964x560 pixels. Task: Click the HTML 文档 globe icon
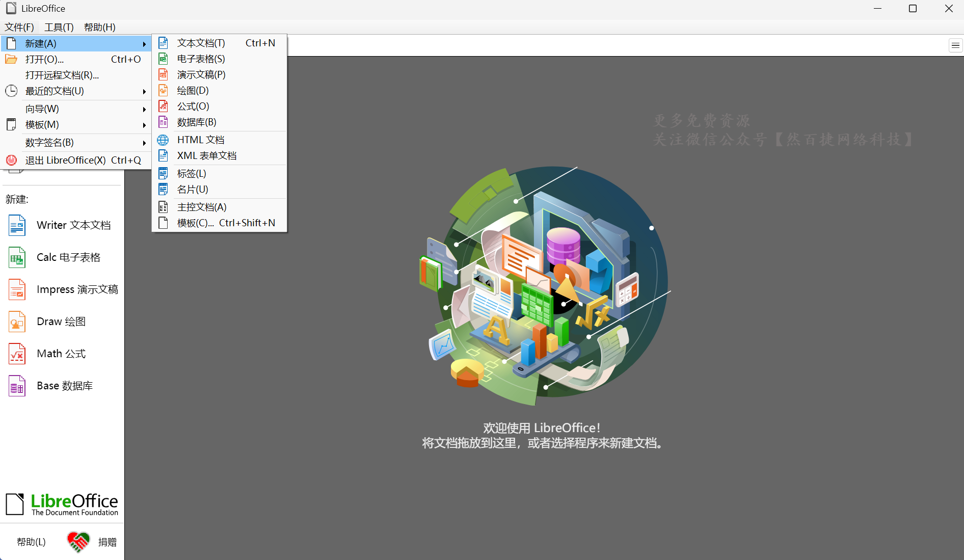point(163,140)
